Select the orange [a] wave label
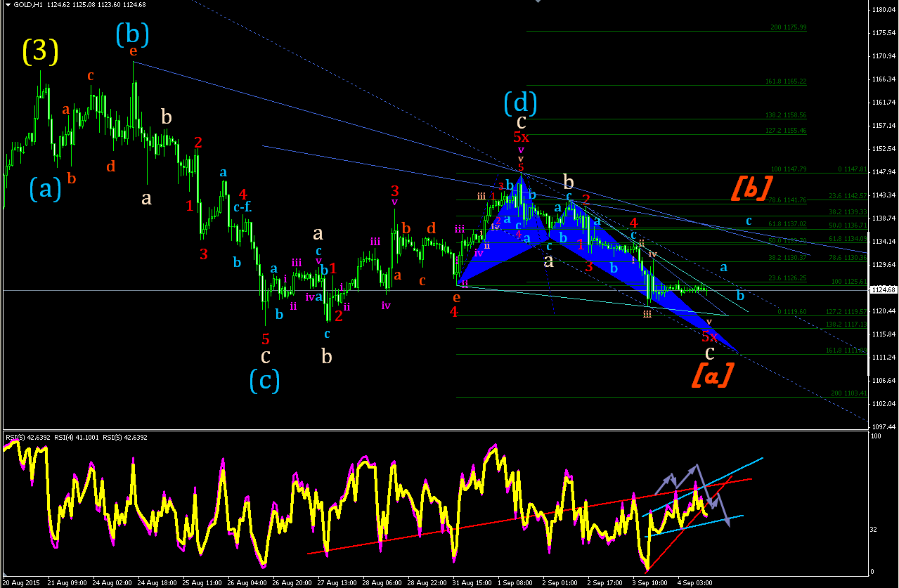 713,374
